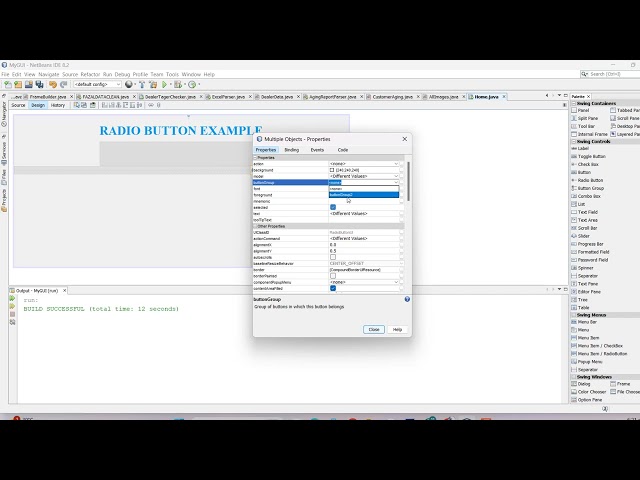Click rerun icon in Output panel

pos(12,298)
